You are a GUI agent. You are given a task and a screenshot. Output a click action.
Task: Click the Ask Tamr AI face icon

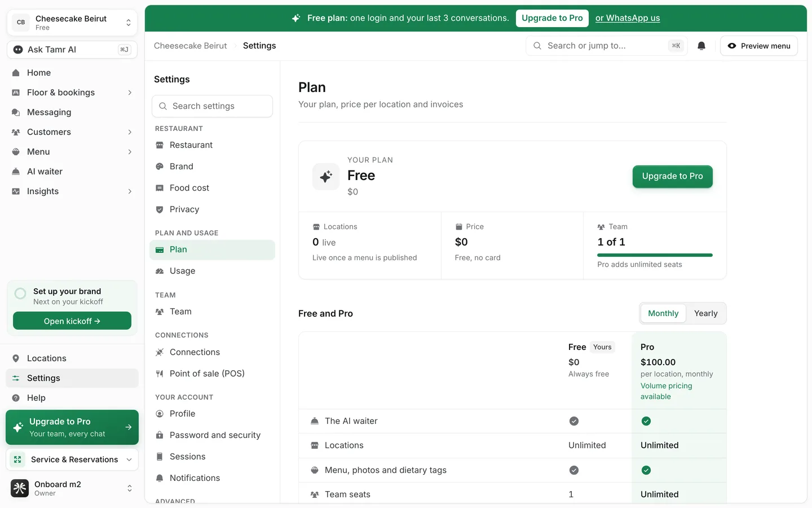point(18,50)
